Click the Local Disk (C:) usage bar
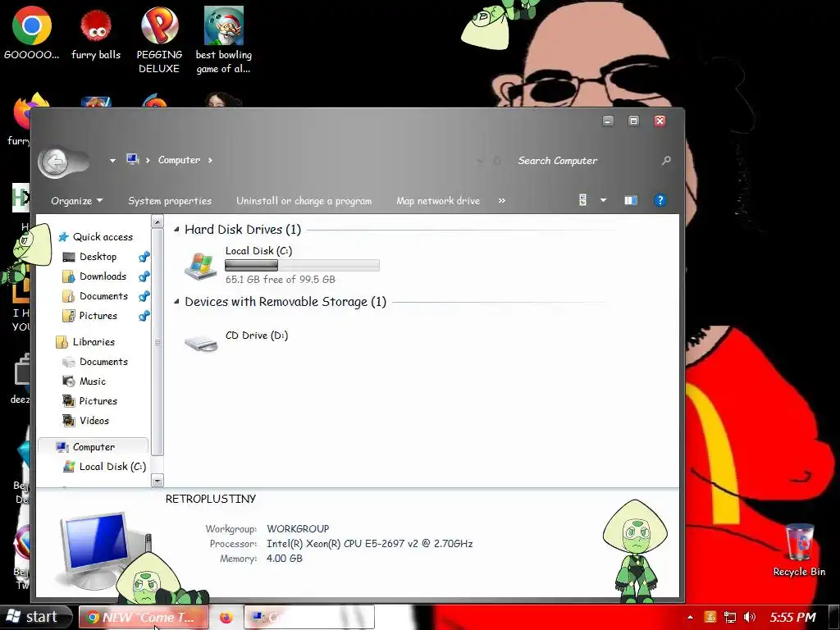 click(302, 265)
